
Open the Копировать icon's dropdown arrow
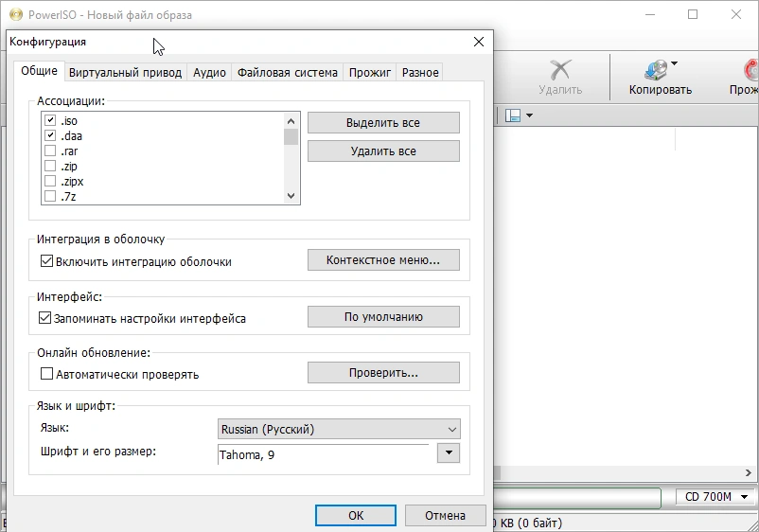click(674, 63)
